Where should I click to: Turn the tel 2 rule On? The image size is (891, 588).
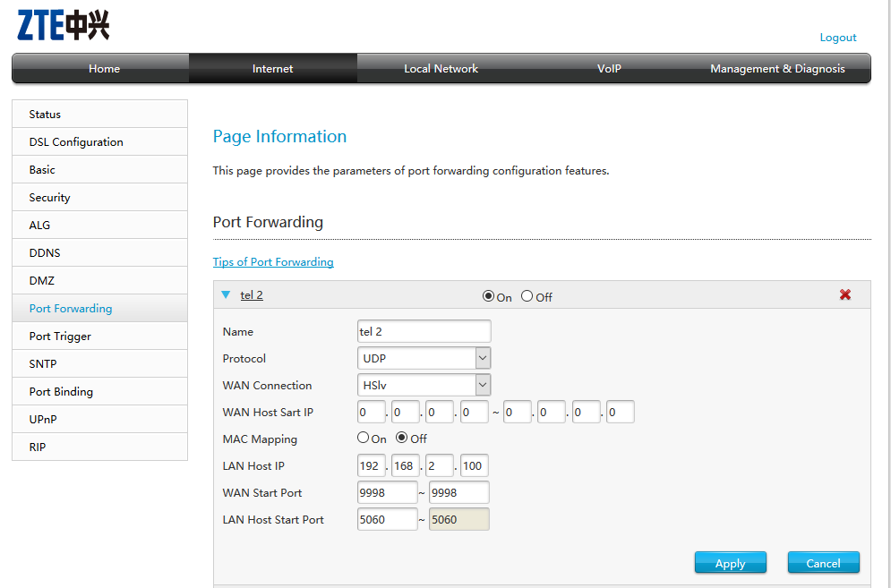point(488,296)
